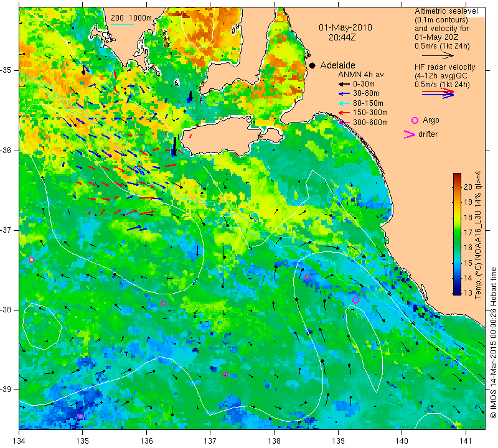Click the drifter legend label
The width and height of the screenshot is (498, 448).
tap(428, 134)
